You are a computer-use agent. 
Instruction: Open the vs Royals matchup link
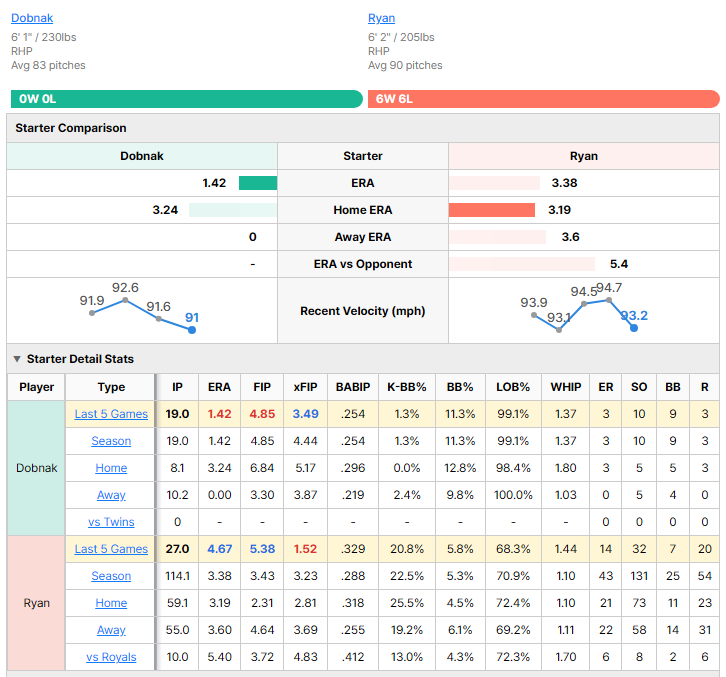tap(111, 657)
